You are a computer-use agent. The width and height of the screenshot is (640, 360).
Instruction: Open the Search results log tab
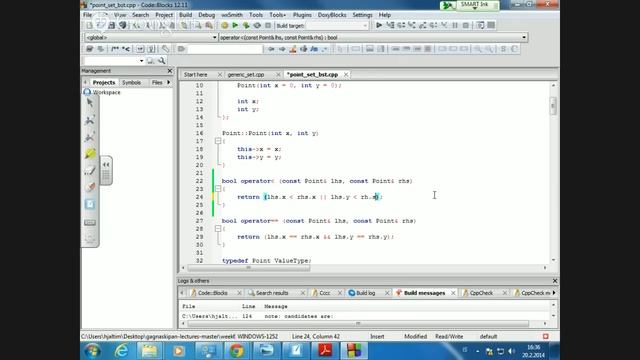click(272, 293)
